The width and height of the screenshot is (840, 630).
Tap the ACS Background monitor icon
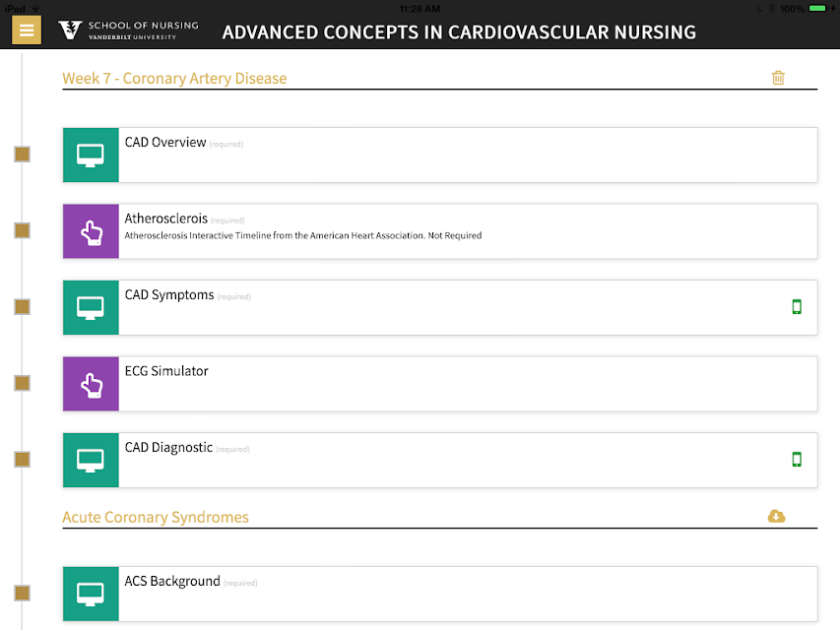pyautogui.click(x=91, y=594)
